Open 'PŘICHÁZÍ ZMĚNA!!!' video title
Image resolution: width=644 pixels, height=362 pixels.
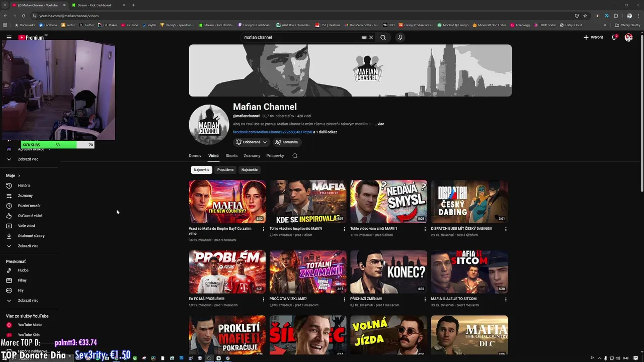(x=366, y=299)
